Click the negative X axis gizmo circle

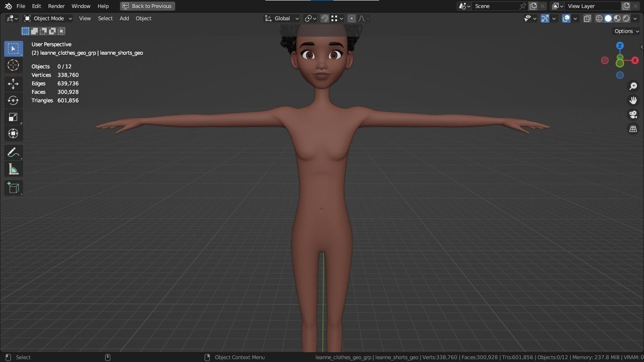[x=605, y=60]
